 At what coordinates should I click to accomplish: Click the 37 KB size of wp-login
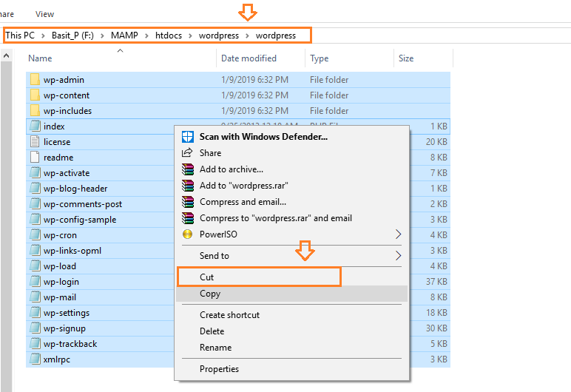(436, 282)
